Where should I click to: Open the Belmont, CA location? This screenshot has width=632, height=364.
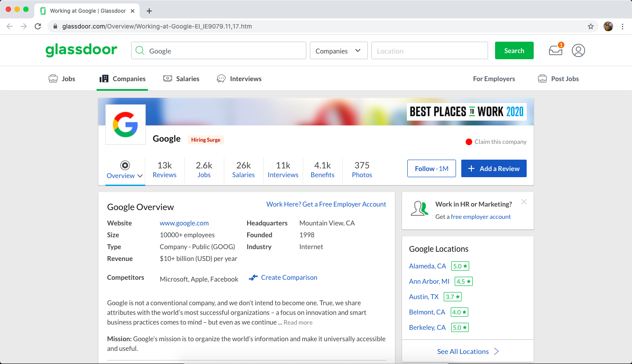(427, 312)
